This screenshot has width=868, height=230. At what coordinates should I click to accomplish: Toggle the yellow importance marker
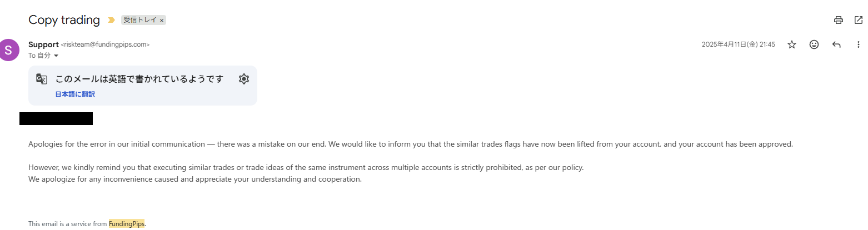[x=111, y=20]
